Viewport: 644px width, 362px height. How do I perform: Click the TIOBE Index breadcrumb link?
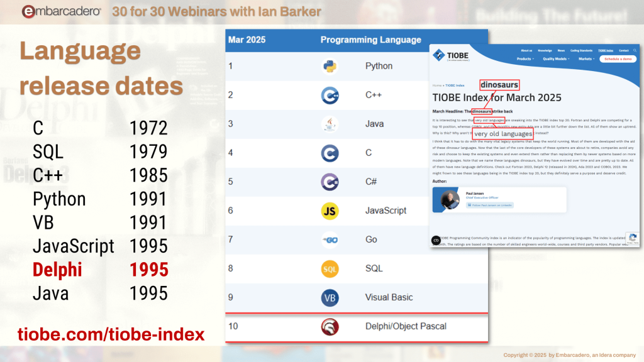455,85
